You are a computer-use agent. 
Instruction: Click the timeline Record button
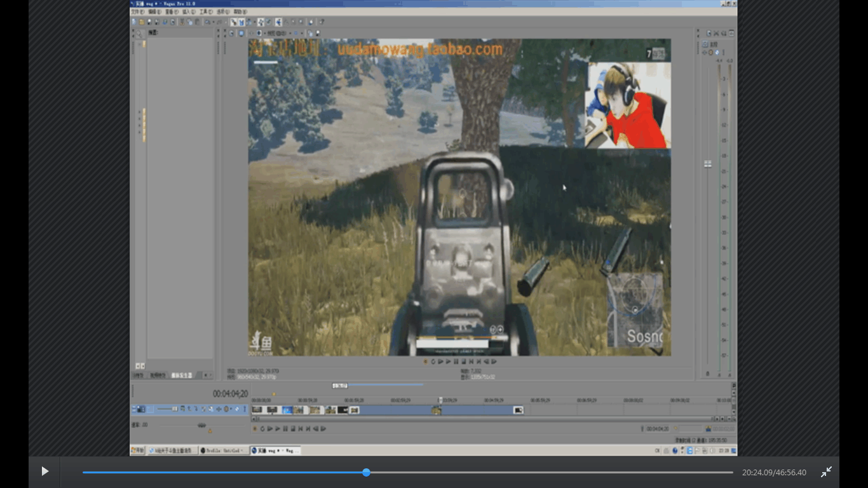255,429
